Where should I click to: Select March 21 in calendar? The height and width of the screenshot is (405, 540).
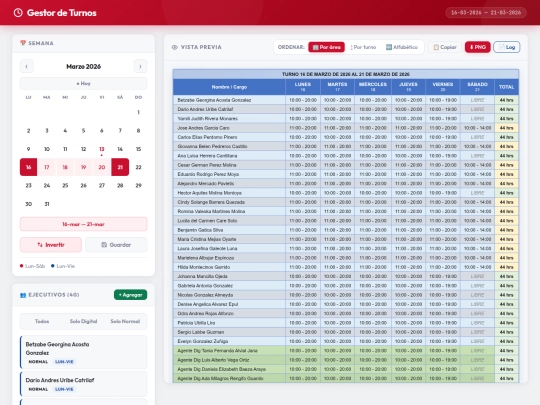(120, 167)
